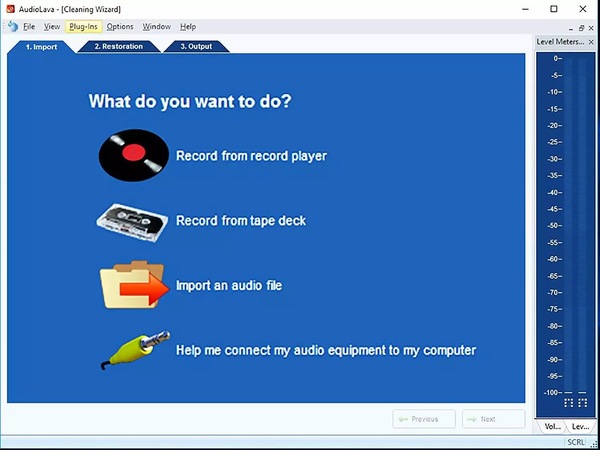Open the Plug-Ins menu
The height and width of the screenshot is (450, 600).
pyautogui.click(x=83, y=26)
